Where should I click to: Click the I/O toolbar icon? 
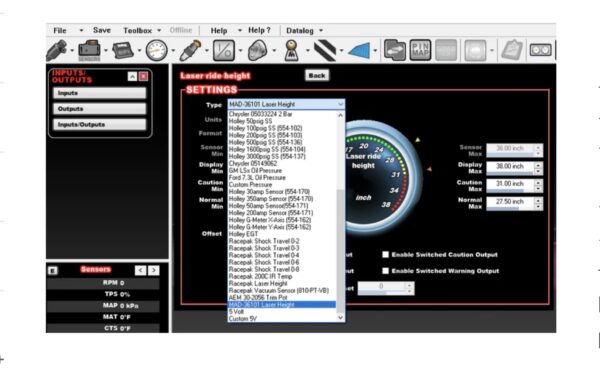click(224, 50)
